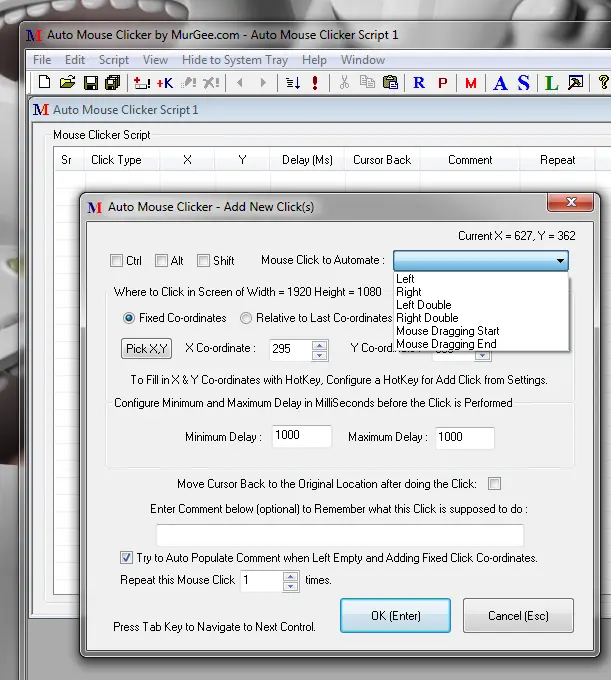Image resolution: width=611 pixels, height=680 pixels.
Task: Click the question mark help icon
Action: [603, 83]
